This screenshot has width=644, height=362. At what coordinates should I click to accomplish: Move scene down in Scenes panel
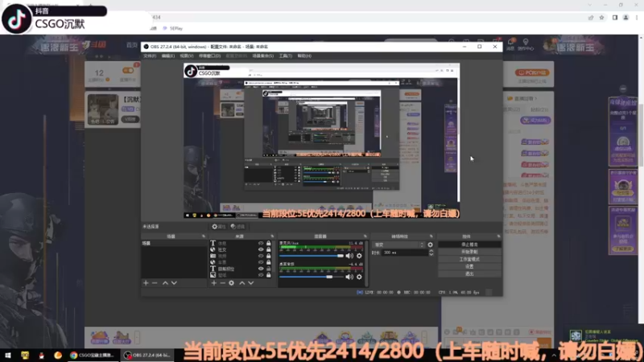174,283
